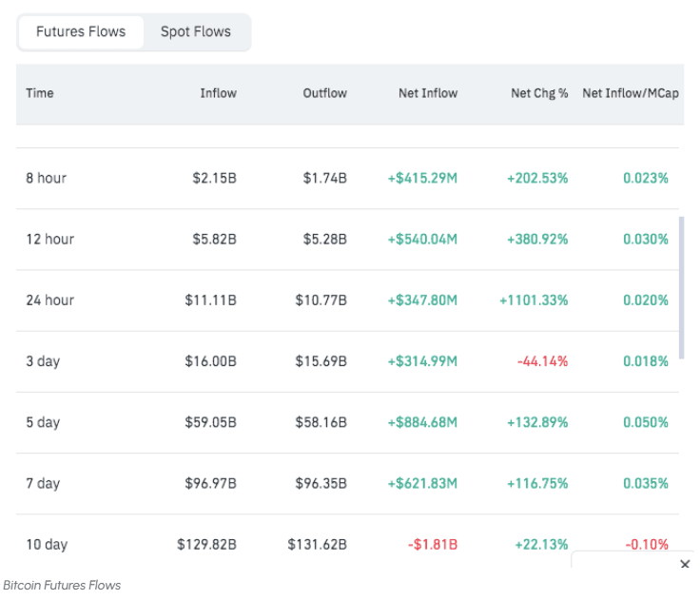Image resolution: width=700 pixels, height=600 pixels.
Task: Select the 5 day row label
Action: click(43, 422)
